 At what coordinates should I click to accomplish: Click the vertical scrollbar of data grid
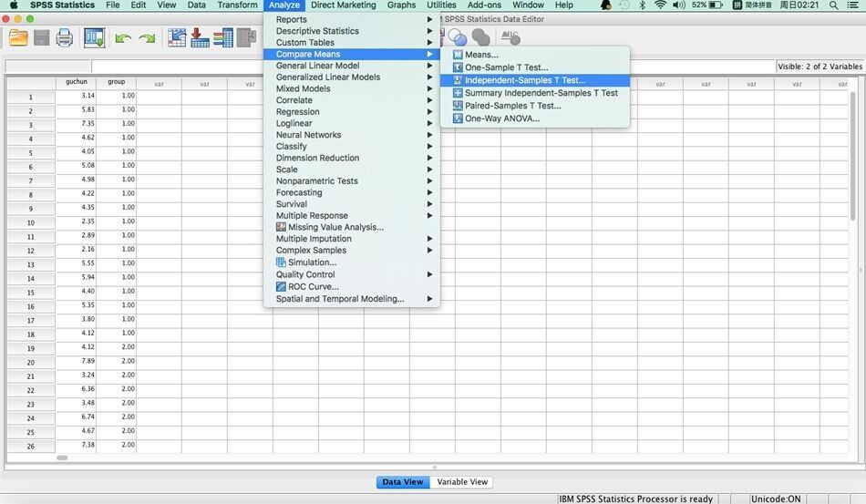852,155
